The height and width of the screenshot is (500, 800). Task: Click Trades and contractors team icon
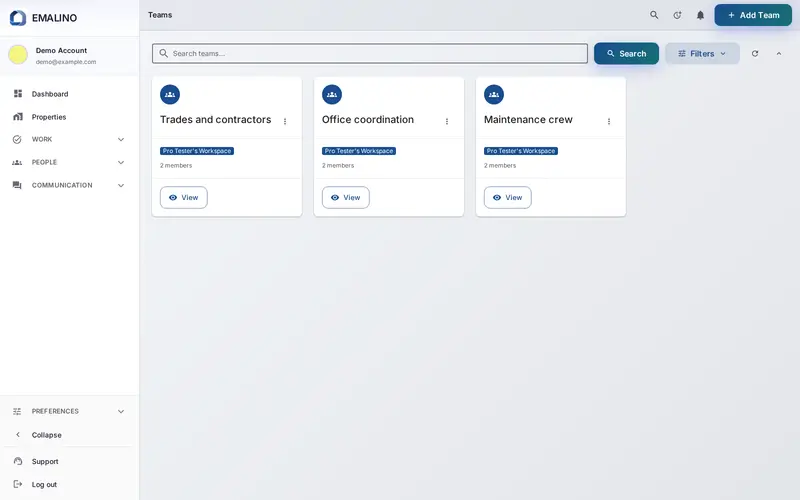tap(170, 94)
